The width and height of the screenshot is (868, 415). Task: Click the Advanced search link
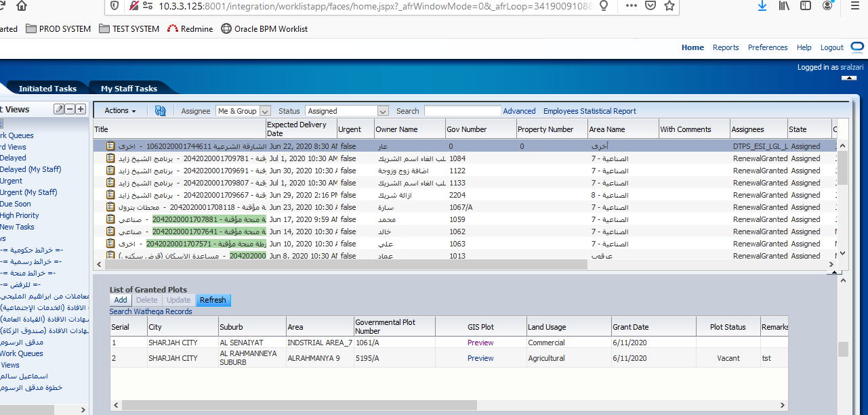[519, 111]
